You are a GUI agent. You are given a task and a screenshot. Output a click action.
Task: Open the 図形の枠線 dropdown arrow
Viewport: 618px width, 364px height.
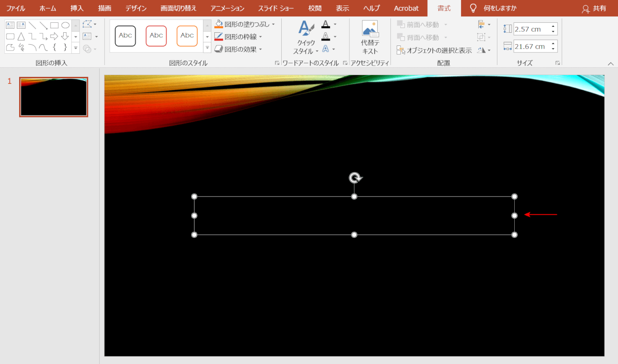pyautogui.click(x=260, y=36)
